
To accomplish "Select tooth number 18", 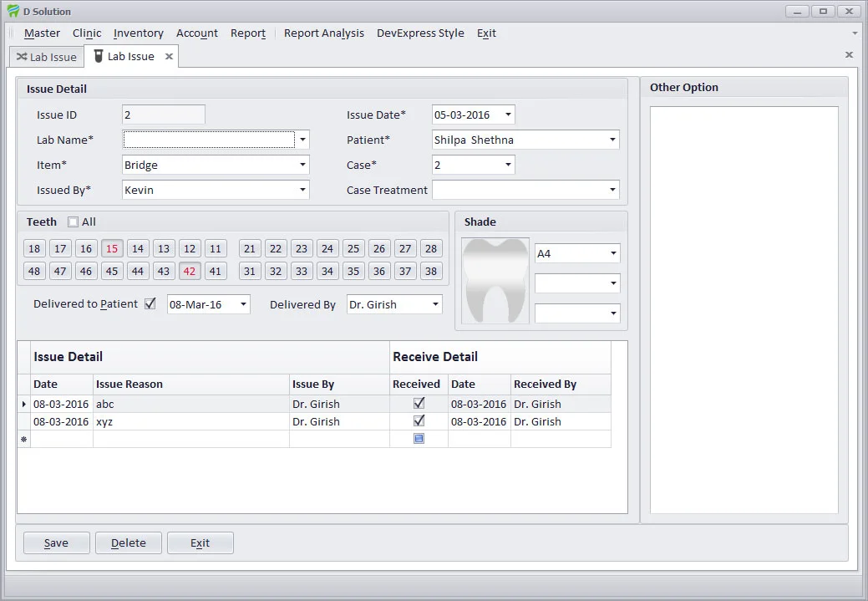I will [x=33, y=248].
